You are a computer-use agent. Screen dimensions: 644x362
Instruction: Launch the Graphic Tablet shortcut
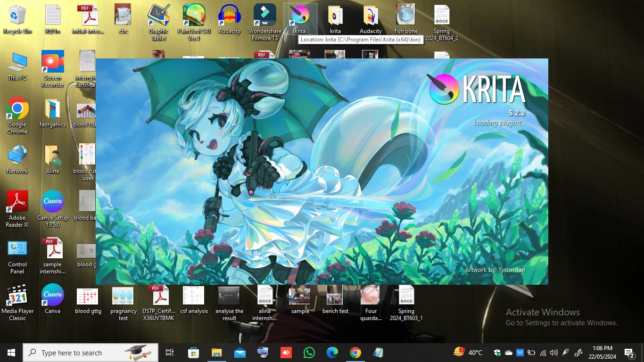(x=159, y=22)
